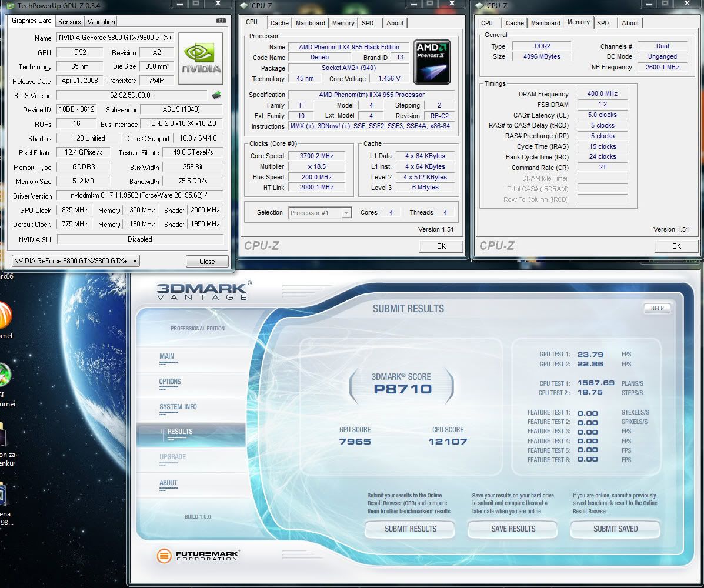Screen dimensions: 704x588
Task: Open the graphics card selector dropdown
Action: point(75,261)
